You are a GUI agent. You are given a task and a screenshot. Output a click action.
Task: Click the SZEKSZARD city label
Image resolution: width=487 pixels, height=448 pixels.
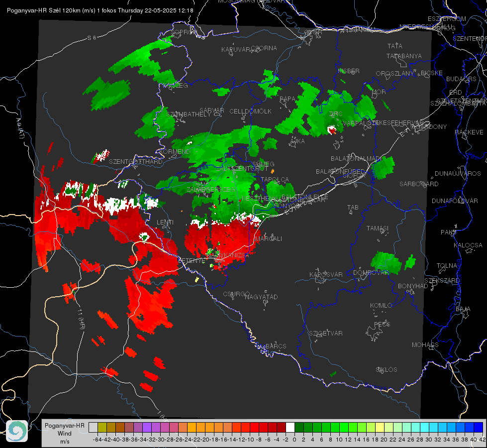(x=442, y=281)
